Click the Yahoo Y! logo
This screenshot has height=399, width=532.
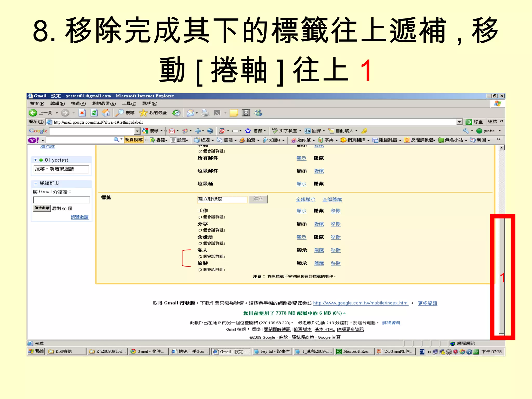pyautogui.click(x=34, y=140)
